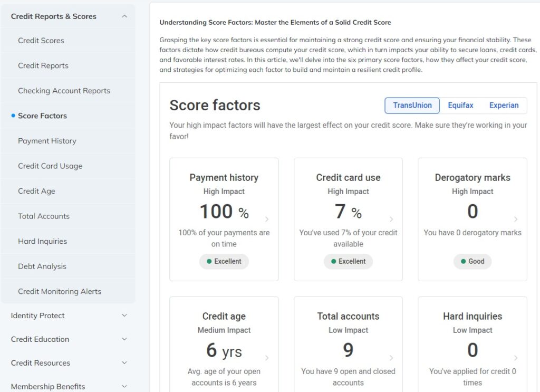
Task: Switch to the Equifax bureau
Action: coord(460,106)
